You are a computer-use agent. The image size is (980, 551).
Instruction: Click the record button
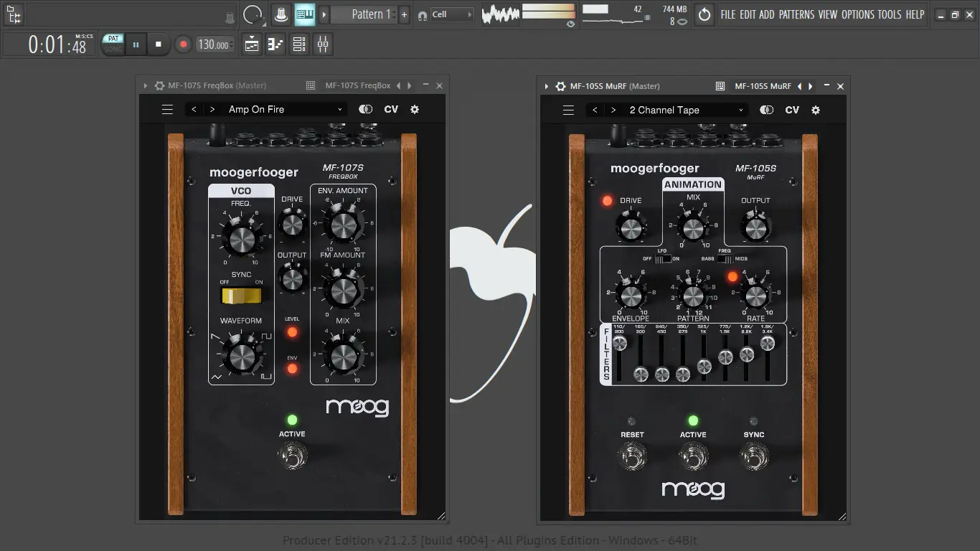[x=183, y=44]
